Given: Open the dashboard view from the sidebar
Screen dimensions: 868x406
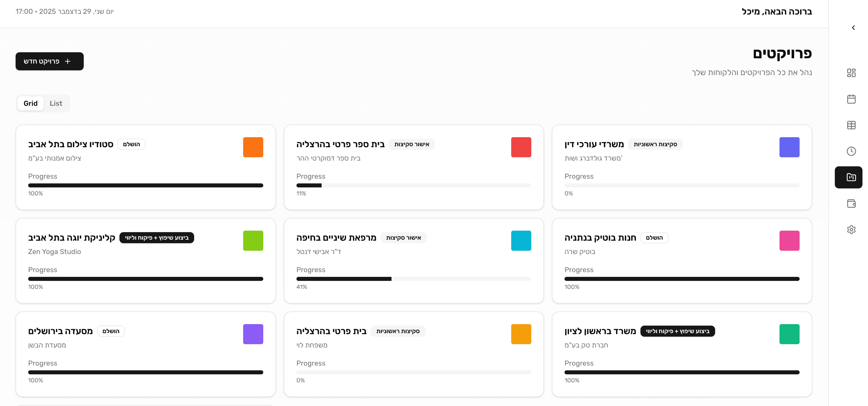Looking at the screenshot, I should pyautogui.click(x=852, y=73).
